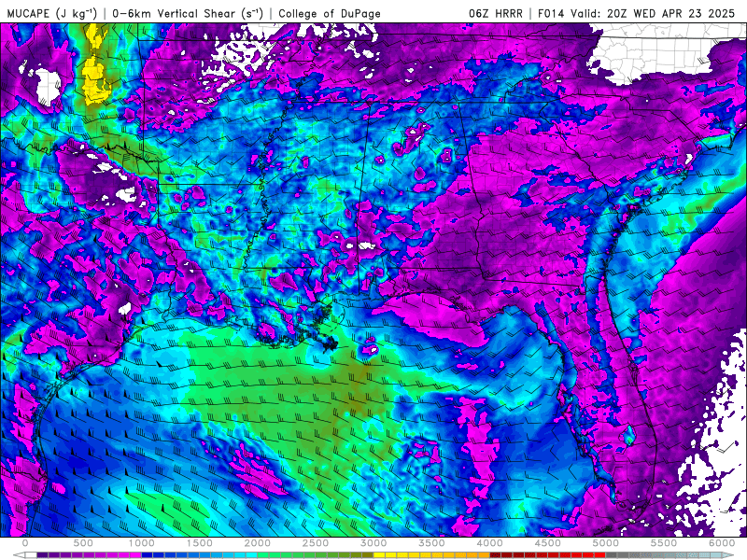
Task: Click the 06Z HRRR model run label
Action: [x=496, y=13]
